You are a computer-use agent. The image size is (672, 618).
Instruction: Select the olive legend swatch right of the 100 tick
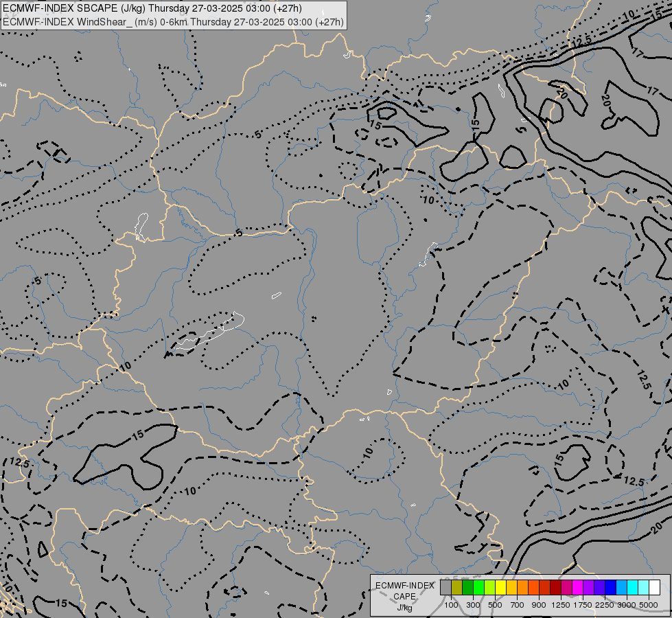pyautogui.click(x=457, y=587)
